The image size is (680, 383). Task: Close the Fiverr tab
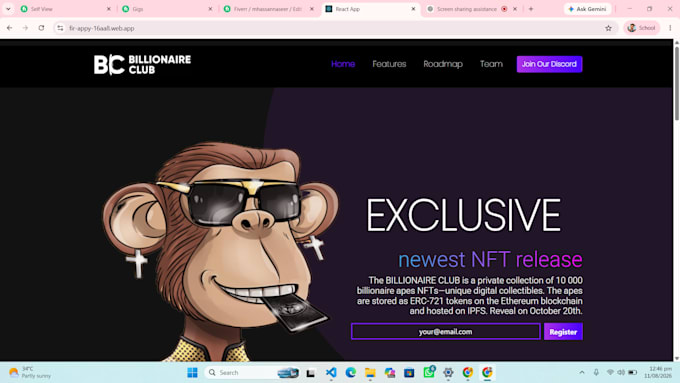point(312,9)
